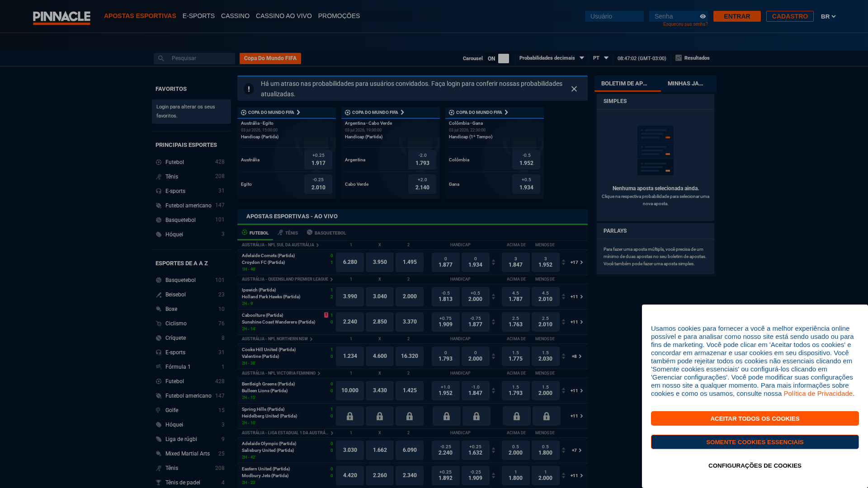The image size is (868, 488).
Task: Click the exclamation warning icon in the alert
Action: click(249, 89)
